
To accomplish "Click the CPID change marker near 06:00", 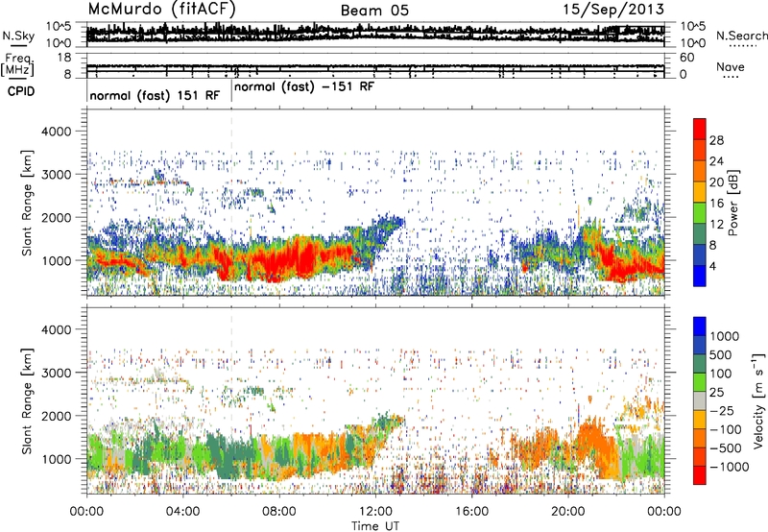I will coord(231,91).
